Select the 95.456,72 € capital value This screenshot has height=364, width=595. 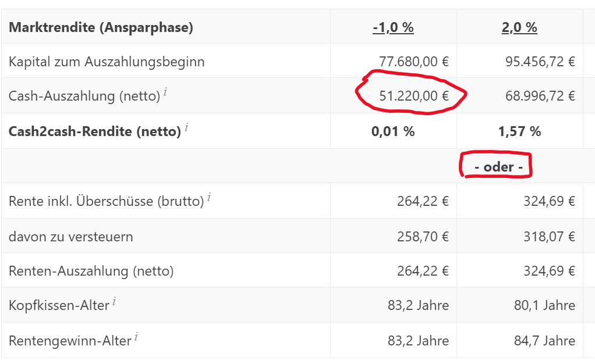point(540,62)
